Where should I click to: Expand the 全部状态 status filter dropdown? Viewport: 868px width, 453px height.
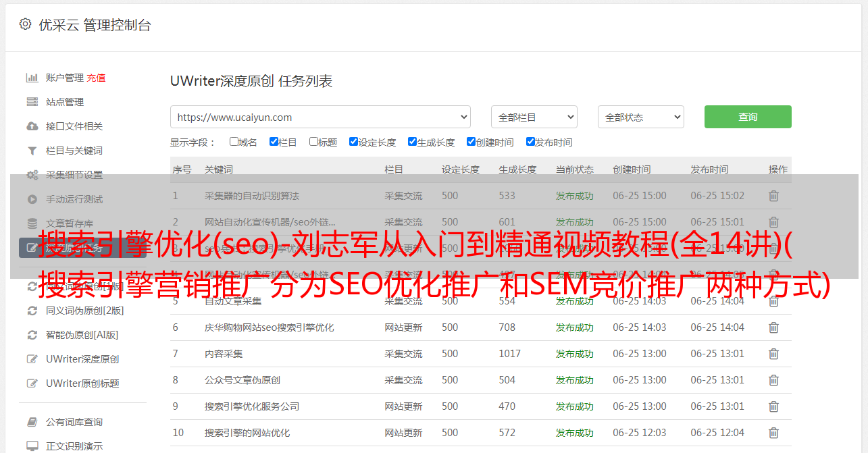(641, 117)
